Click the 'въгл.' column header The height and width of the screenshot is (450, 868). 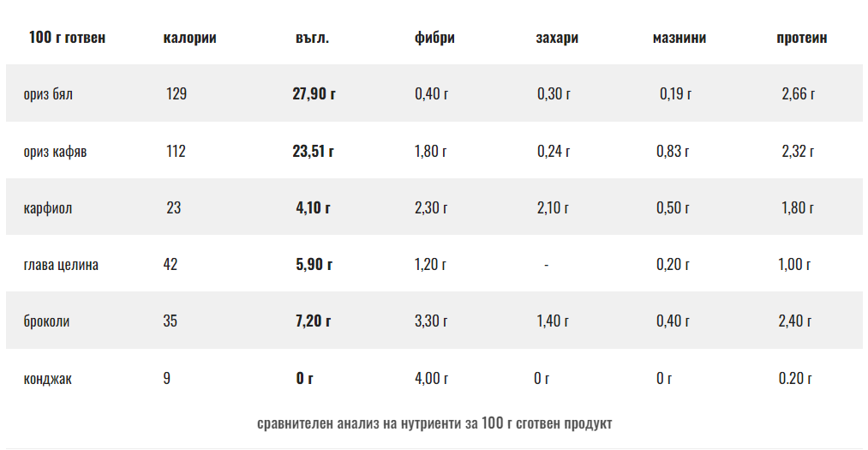pyautogui.click(x=312, y=38)
